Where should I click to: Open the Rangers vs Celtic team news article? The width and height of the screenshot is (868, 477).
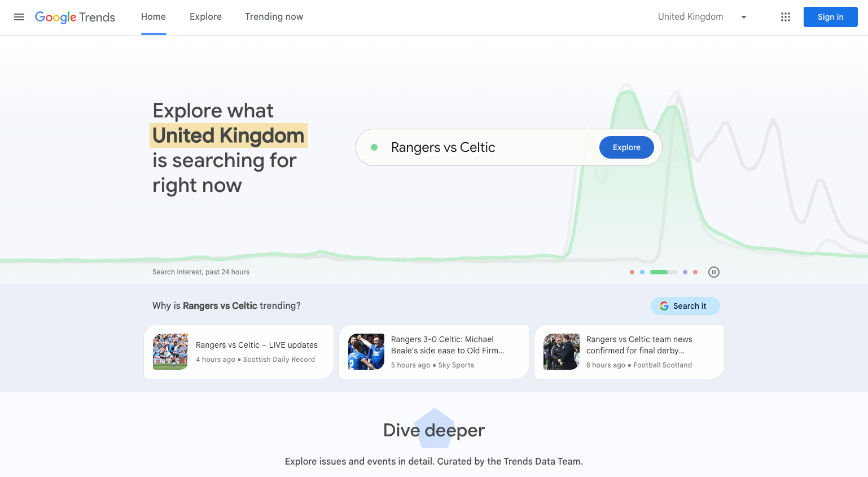click(x=629, y=352)
